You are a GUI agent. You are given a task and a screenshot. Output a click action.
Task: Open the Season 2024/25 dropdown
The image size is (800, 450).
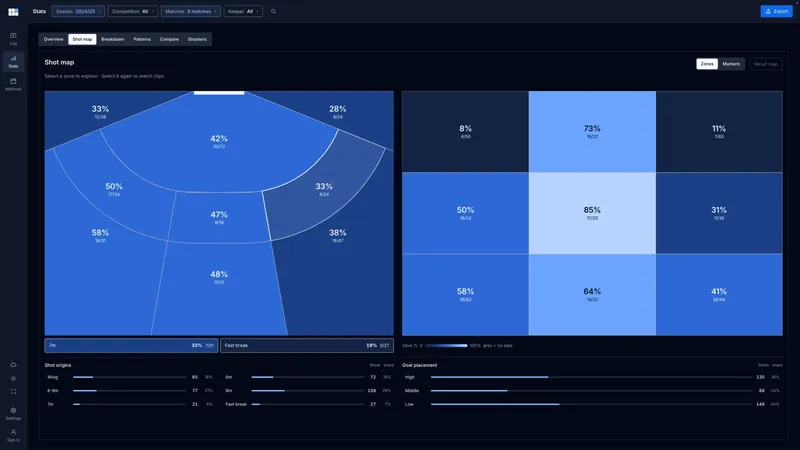click(78, 11)
